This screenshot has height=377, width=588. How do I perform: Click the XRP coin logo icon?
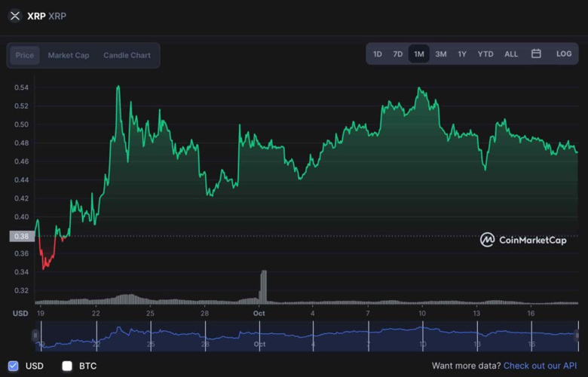[x=15, y=16]
